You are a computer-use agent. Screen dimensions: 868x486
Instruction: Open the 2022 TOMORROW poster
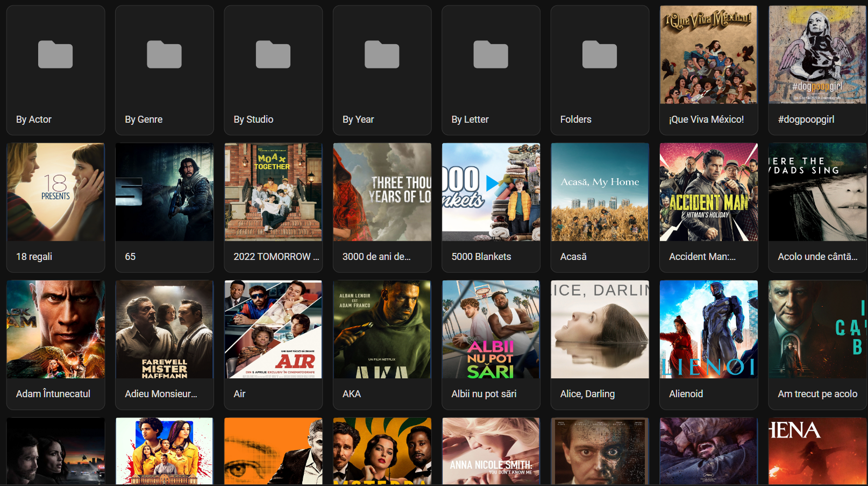273,192
